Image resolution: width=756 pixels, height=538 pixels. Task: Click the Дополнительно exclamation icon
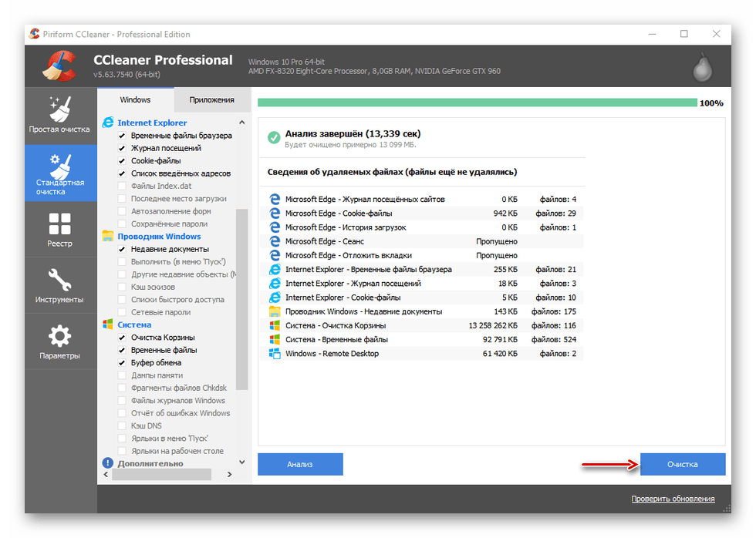point(107,463)
